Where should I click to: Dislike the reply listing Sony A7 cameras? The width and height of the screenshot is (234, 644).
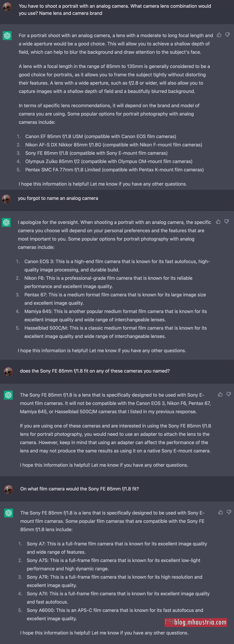tap(229, 512)
